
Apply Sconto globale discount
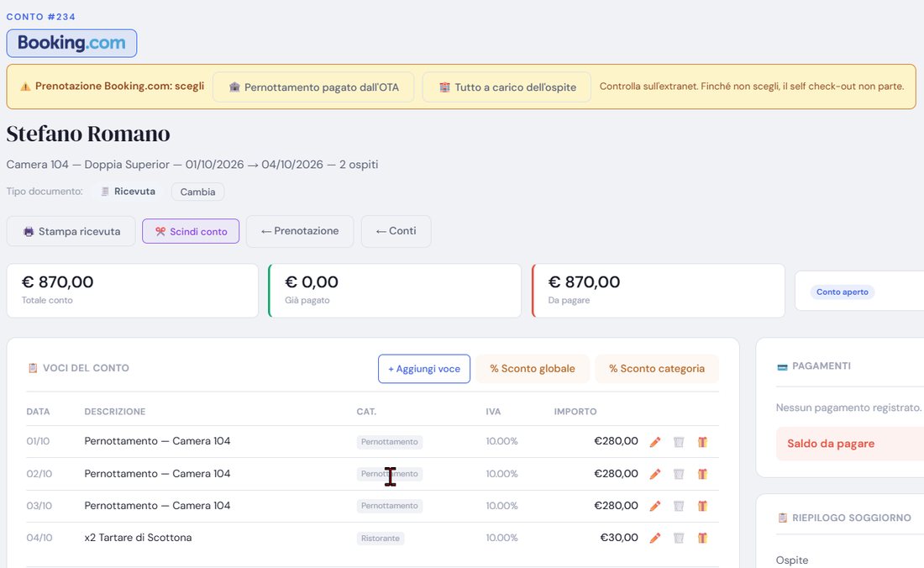point(533,369)
